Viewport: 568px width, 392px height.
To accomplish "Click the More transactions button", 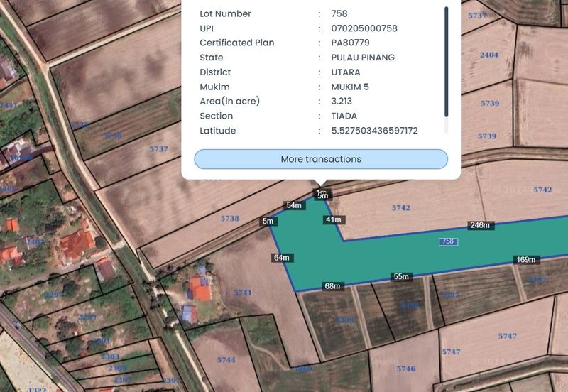I will tap(321, 159).
